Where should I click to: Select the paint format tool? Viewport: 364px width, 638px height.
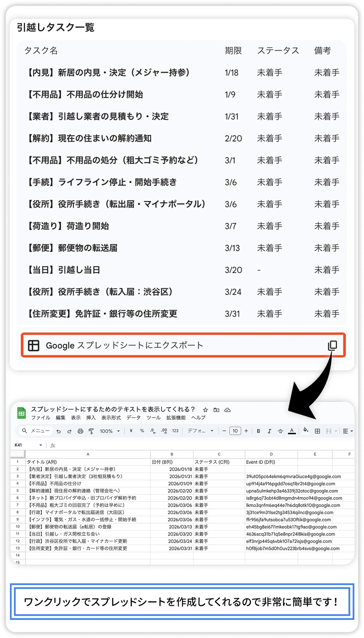91,431
